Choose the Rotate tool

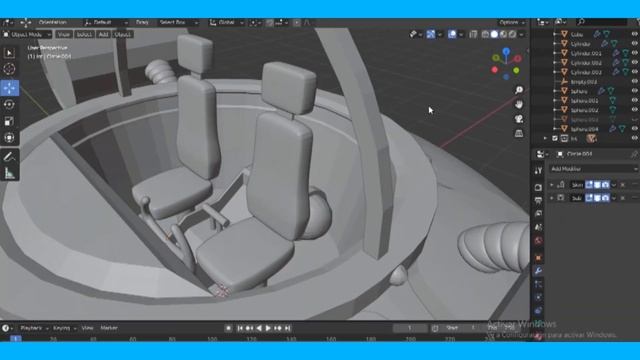9,104
